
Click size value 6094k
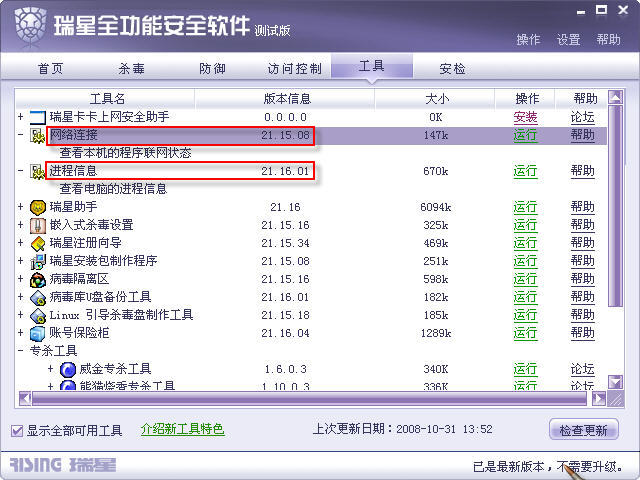436,208
